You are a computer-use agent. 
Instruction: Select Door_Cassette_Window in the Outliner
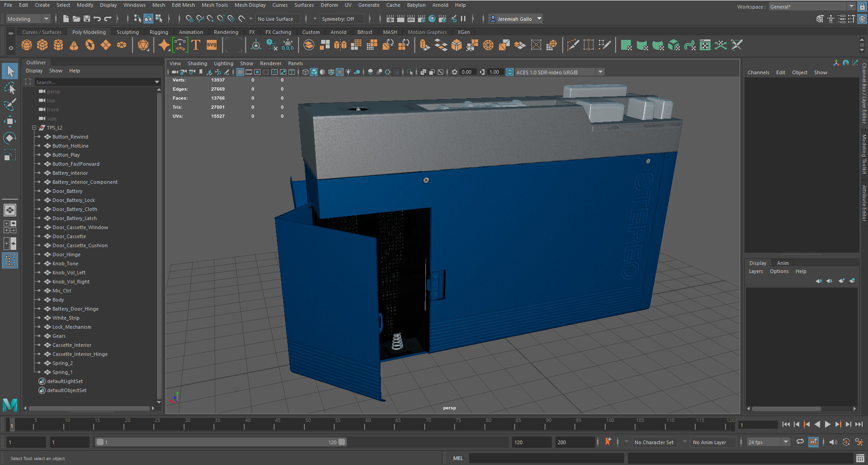80,227
